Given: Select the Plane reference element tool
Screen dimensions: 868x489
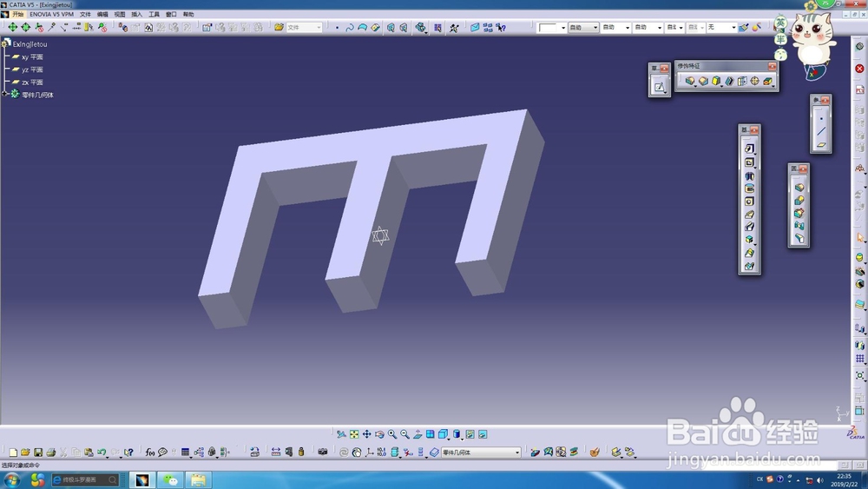Looking at the screenshot, I should point(821,144).
